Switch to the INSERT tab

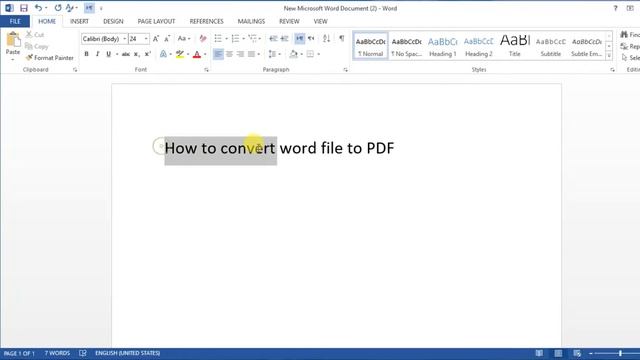(79, 21)
